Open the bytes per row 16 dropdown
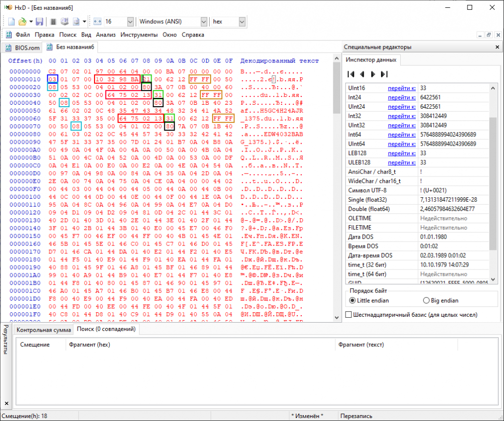The width and height of the screenshot is (504, 421). pos(130,22)
